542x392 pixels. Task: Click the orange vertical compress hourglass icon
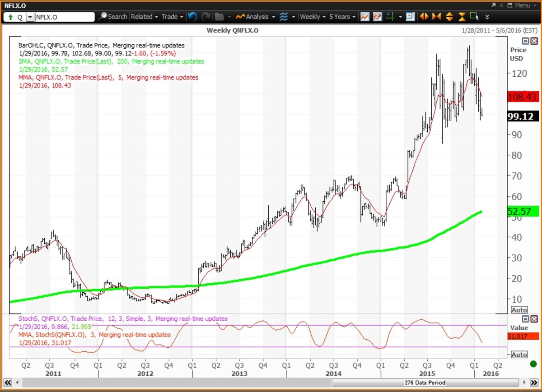click(x=462, y=17)
